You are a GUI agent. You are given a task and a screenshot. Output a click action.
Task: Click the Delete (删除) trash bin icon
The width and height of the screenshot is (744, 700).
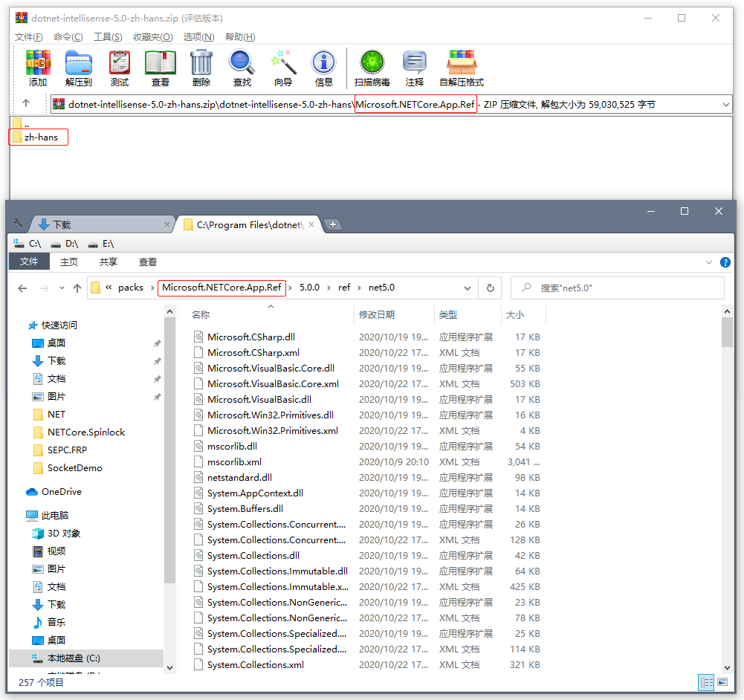[x=201, y=68]
